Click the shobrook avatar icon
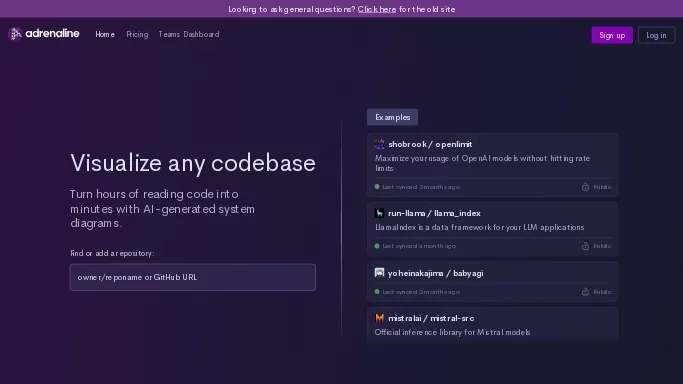683x384 pixels. [379, 144]
